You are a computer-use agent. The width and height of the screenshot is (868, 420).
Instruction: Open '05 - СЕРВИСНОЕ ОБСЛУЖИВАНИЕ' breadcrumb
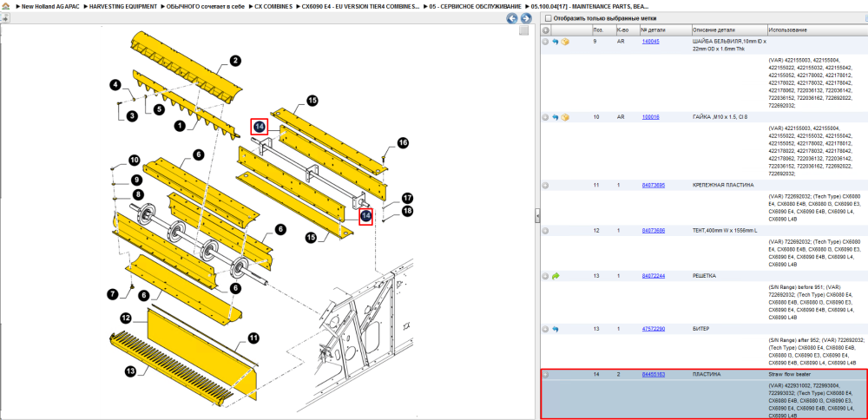click(x=475, y=6)
